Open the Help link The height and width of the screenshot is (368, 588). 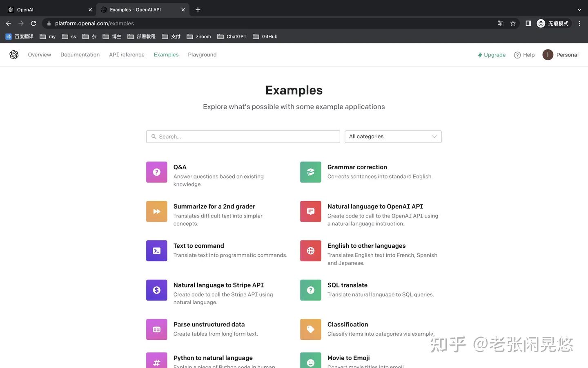pyautogui.click(x=524, y=54)
